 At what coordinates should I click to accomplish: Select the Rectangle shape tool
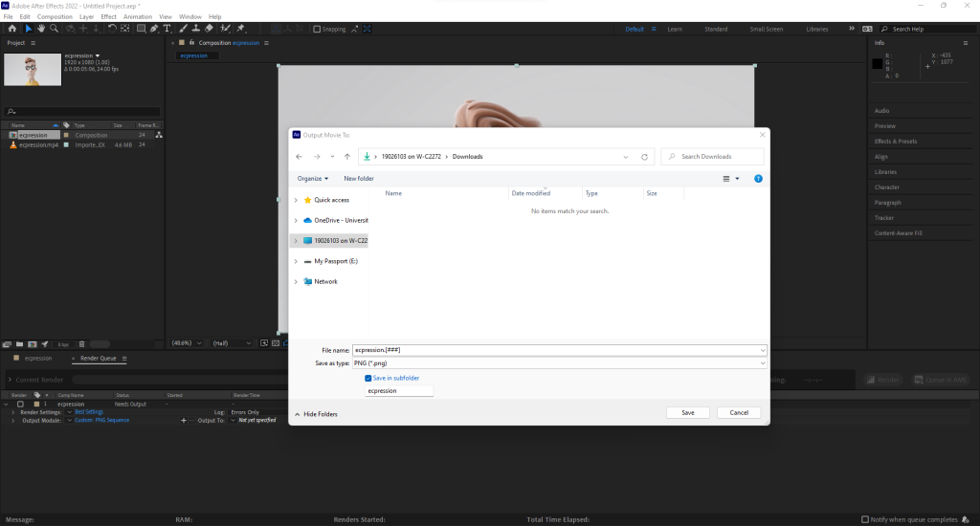(x=142, y=28)
